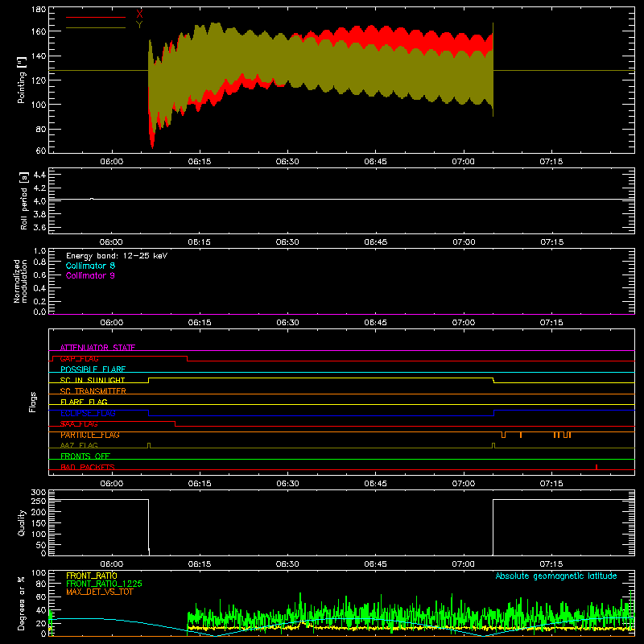Click the green FRONT_RATIO_1225 legend entry

point(105,584)
